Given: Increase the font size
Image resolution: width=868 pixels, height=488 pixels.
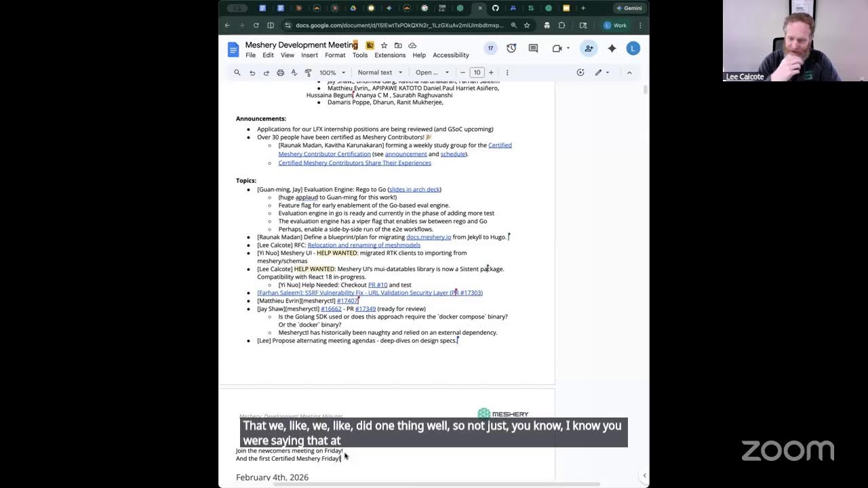Looking at the screenshot, I should (x=491, y=73).
